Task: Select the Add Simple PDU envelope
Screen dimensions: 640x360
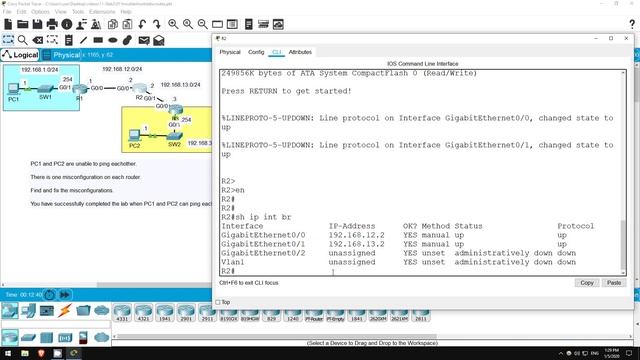Action: (144, 40)
